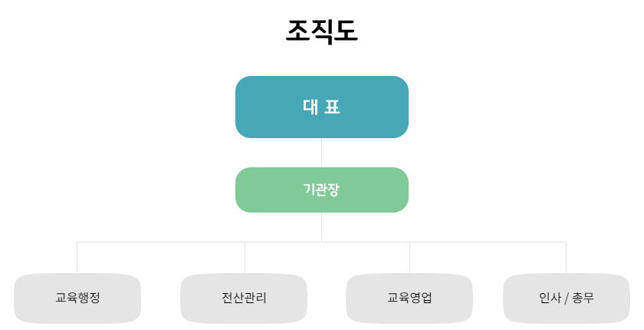Image resolution: width=644 pixels, height=330 pixels.
Task: Click the vertical connector above 교육행정
Action: pyautogui.click(x=77, y=258)
